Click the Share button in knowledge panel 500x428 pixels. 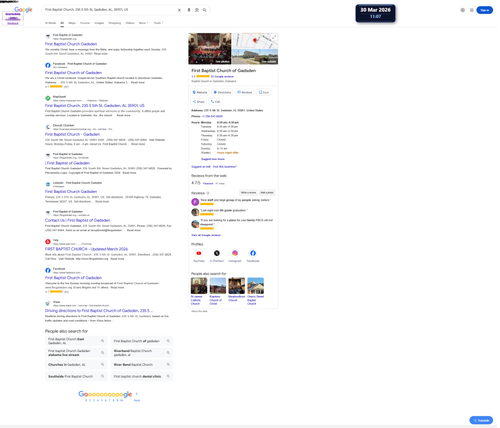tap(199, 101)
